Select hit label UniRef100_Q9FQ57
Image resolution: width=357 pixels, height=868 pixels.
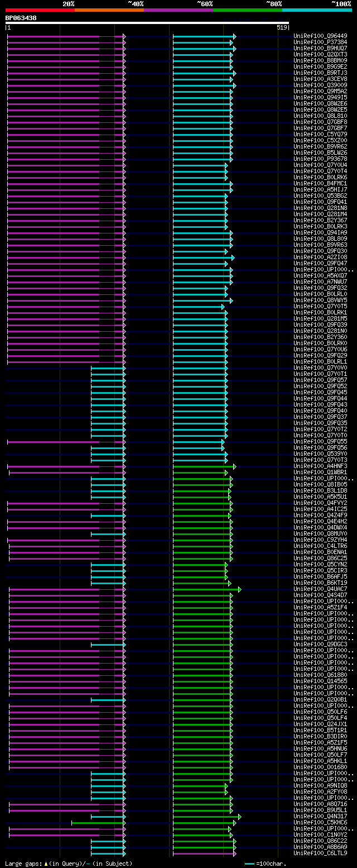[x=320, y=380]
